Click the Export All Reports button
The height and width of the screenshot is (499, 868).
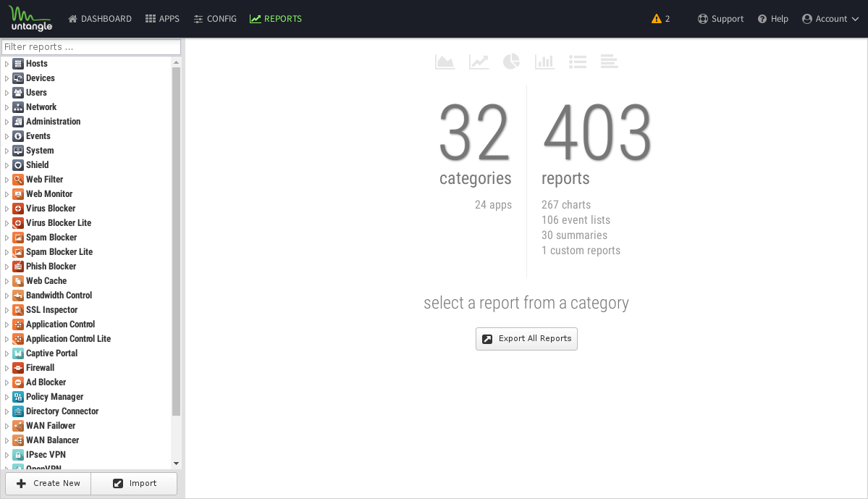click(x=526, y=339)
